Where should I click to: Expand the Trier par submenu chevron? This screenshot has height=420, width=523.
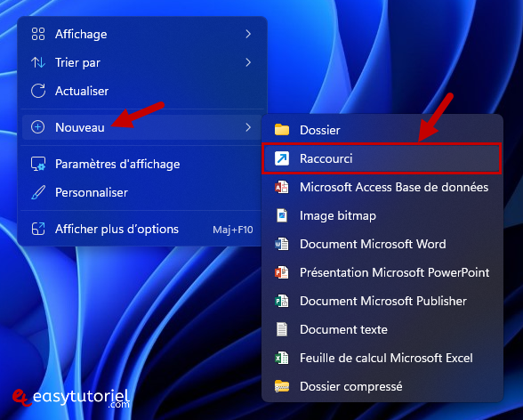pyautogui.click(x=248, y=62)
